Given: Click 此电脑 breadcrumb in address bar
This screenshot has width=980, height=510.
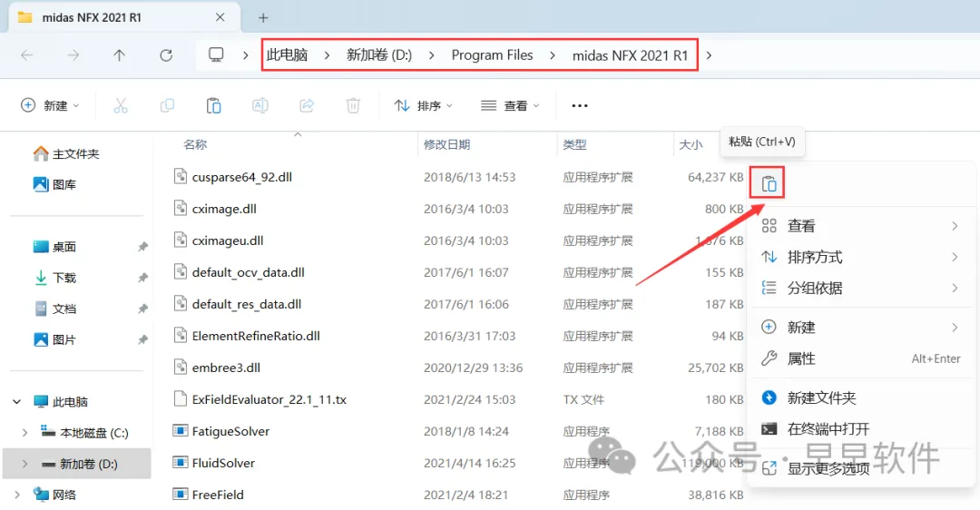Looking at the screenshot, I should [287, 55].
